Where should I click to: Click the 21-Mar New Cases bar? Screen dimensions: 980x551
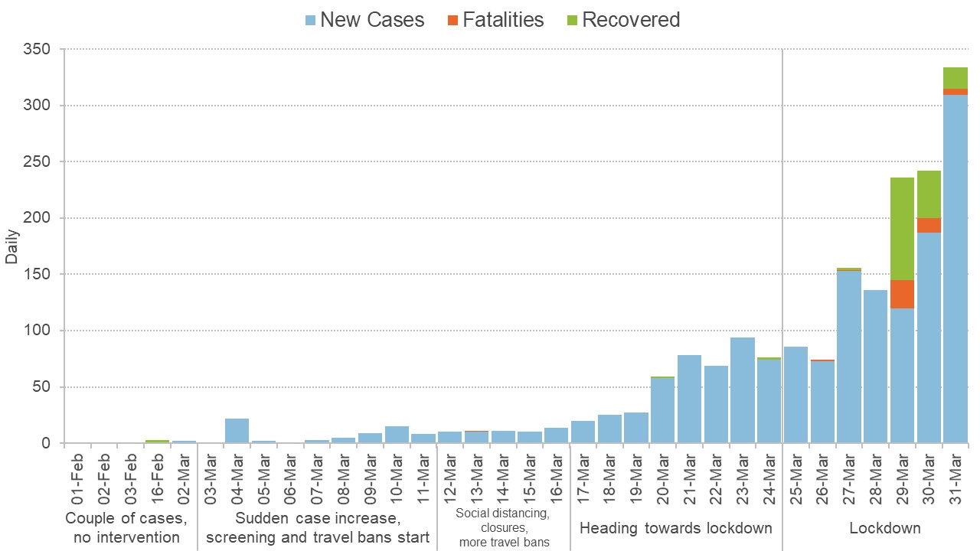(690, 399)
